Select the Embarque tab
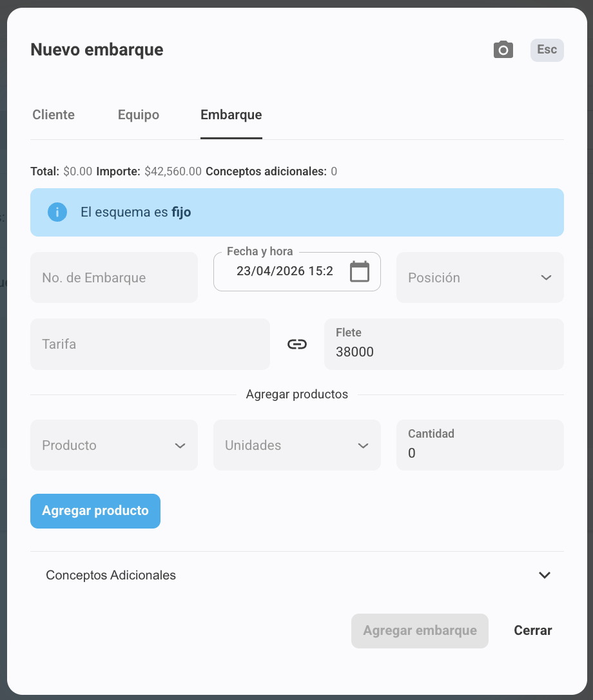 pyautogui.click(x=231, y=115)
